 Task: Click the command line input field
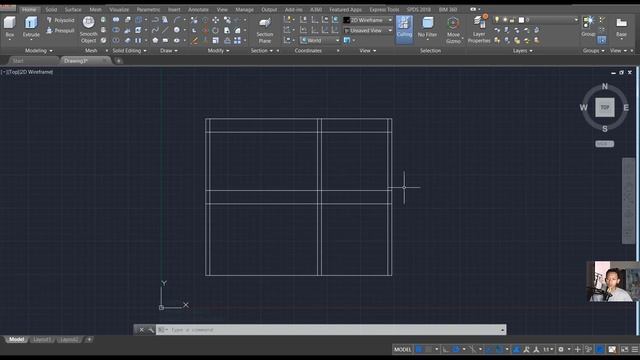click(x=331, y=330)
